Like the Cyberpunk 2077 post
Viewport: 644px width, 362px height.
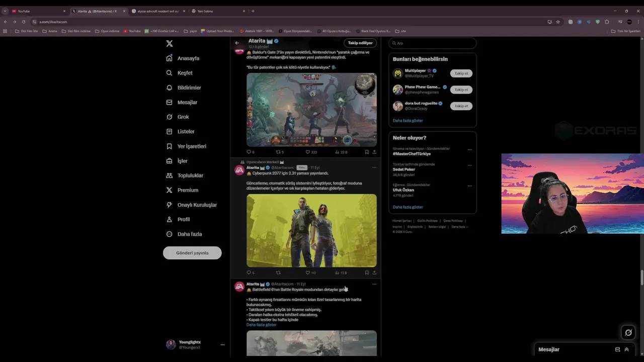[x=310, y=273]
